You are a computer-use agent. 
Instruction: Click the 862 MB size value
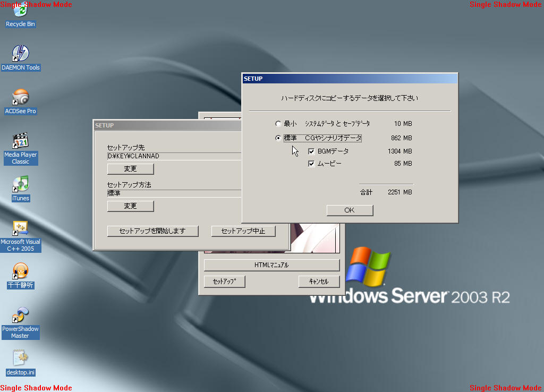tap(402, 138)
